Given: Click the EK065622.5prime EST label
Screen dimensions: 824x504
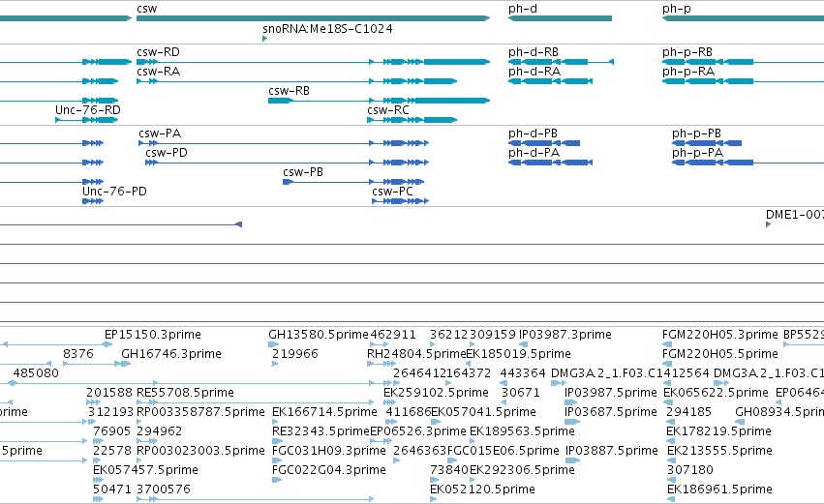Looking at the screenshot, I should point(716,393).
